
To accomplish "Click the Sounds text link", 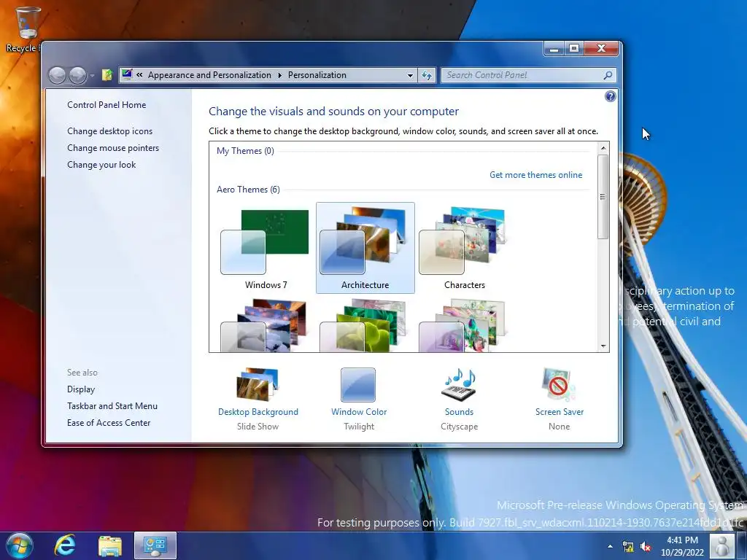I will (x=459, y=412).
